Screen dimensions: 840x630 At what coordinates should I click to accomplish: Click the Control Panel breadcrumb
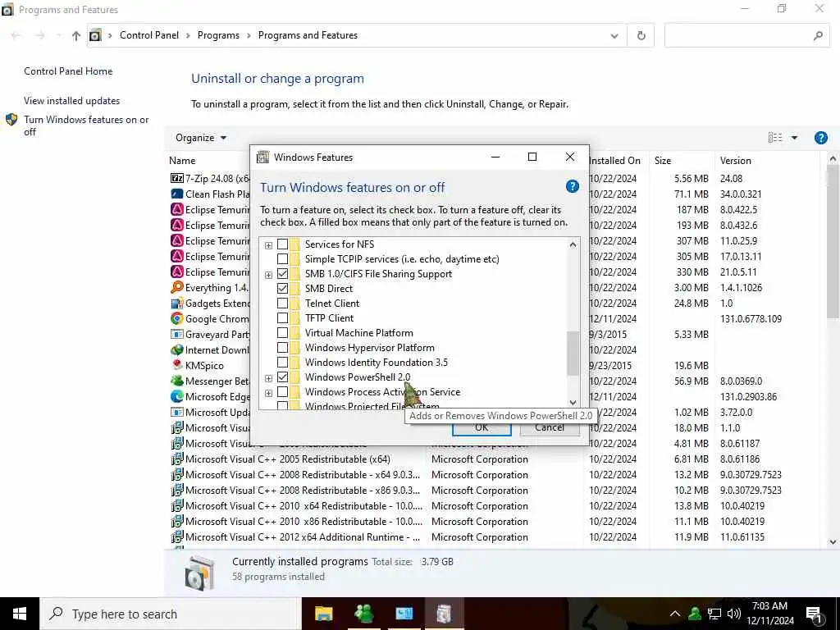(x=149, y=35)
